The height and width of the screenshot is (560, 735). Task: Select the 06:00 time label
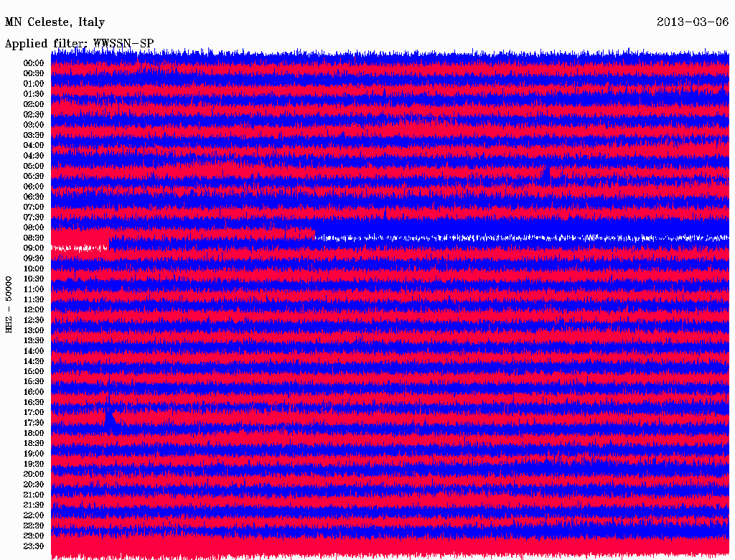point(34,186)
